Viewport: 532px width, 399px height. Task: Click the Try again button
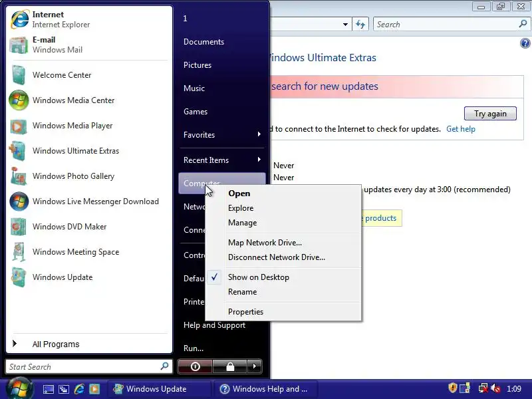click(490, 113)
